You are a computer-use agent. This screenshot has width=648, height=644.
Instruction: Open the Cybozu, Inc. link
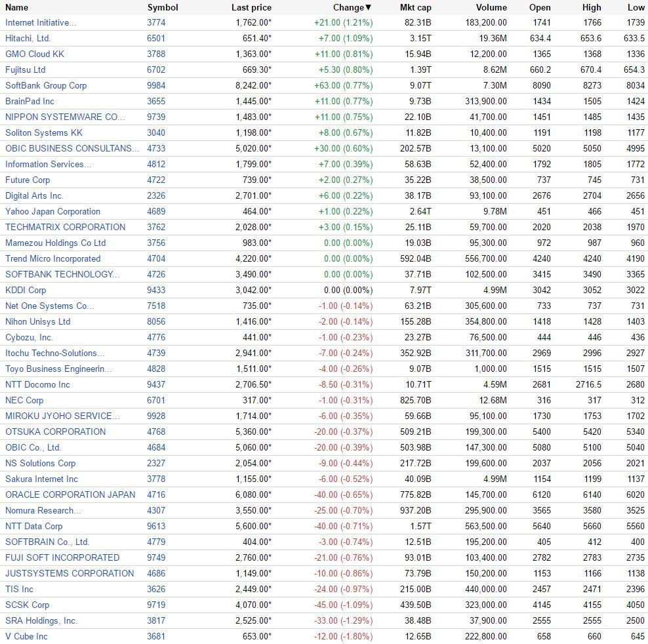click(x=29, y=337)
